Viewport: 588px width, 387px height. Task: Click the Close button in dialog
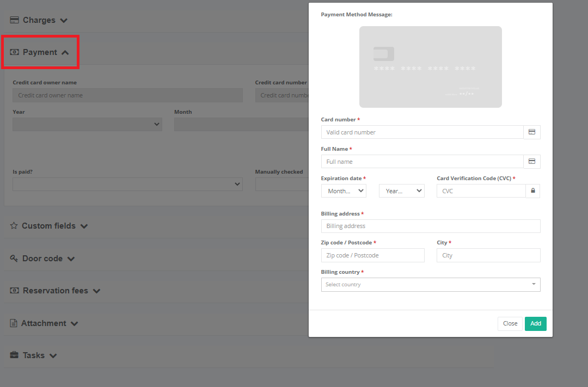[510, 324]
